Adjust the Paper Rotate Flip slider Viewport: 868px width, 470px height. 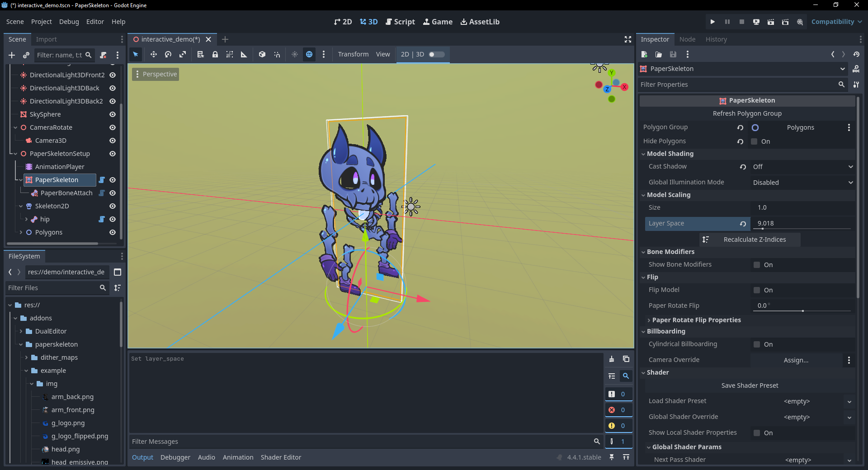tap(803, 311)
